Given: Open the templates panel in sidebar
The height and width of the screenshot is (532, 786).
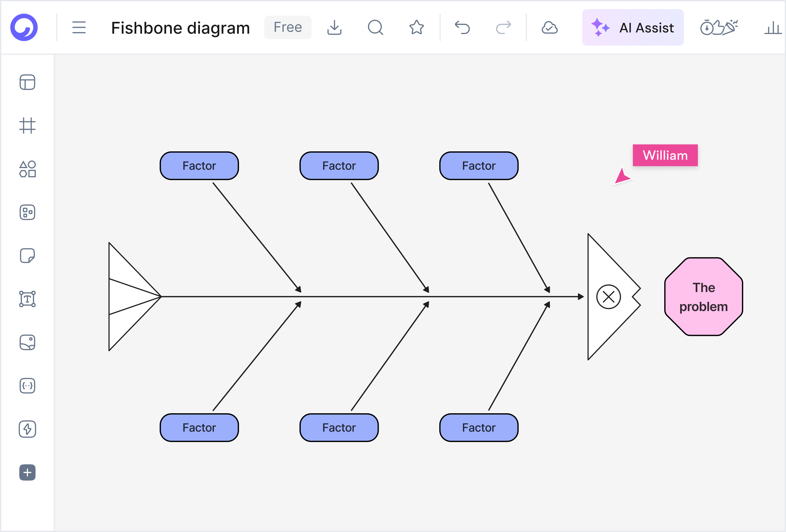Looking at the screenshot, I should pyautogui.click(x=27, y=82).
